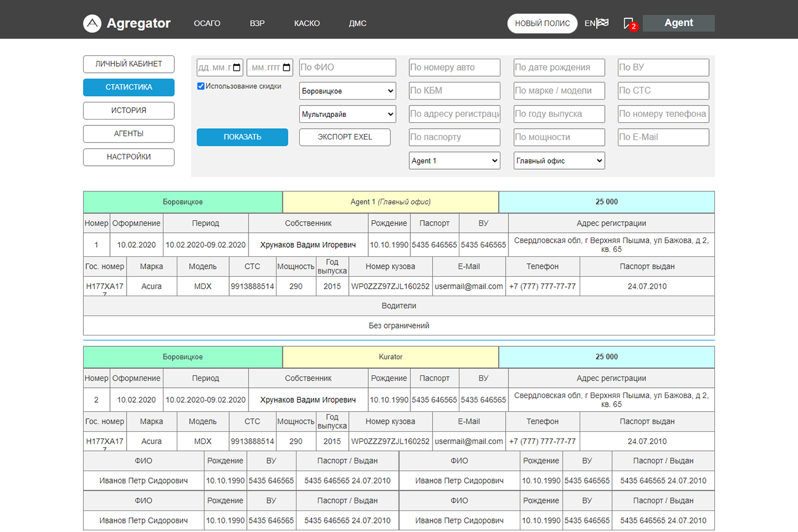Viewport: 798px width, 532px height.
Task: Open calendar picker in full date field
Action: tap(237, 68)
